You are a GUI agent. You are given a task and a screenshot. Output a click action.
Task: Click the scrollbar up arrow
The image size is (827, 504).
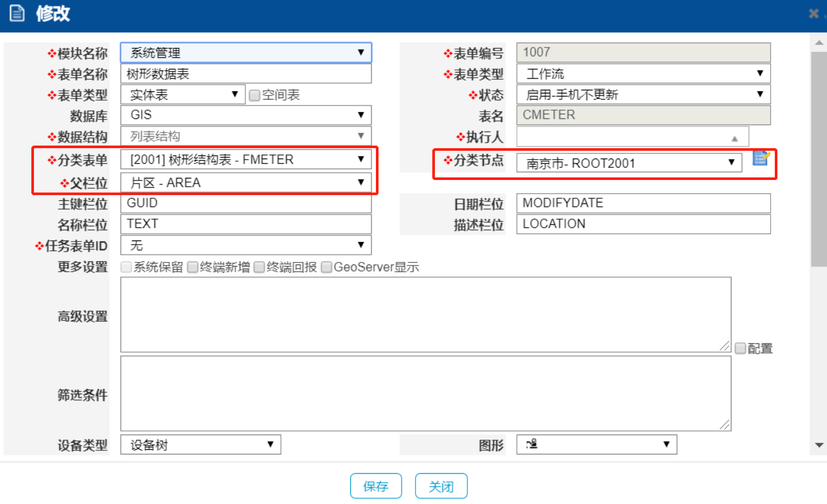pyautogui.click(x=819, y=43)
